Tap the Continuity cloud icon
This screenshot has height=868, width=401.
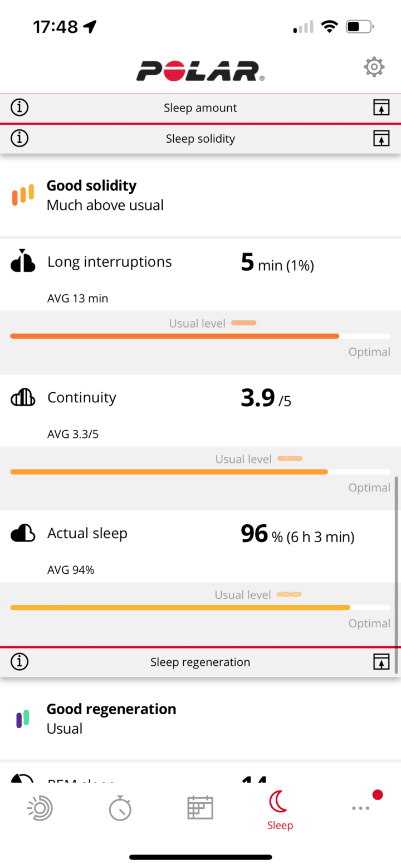(x=23, y=398)
